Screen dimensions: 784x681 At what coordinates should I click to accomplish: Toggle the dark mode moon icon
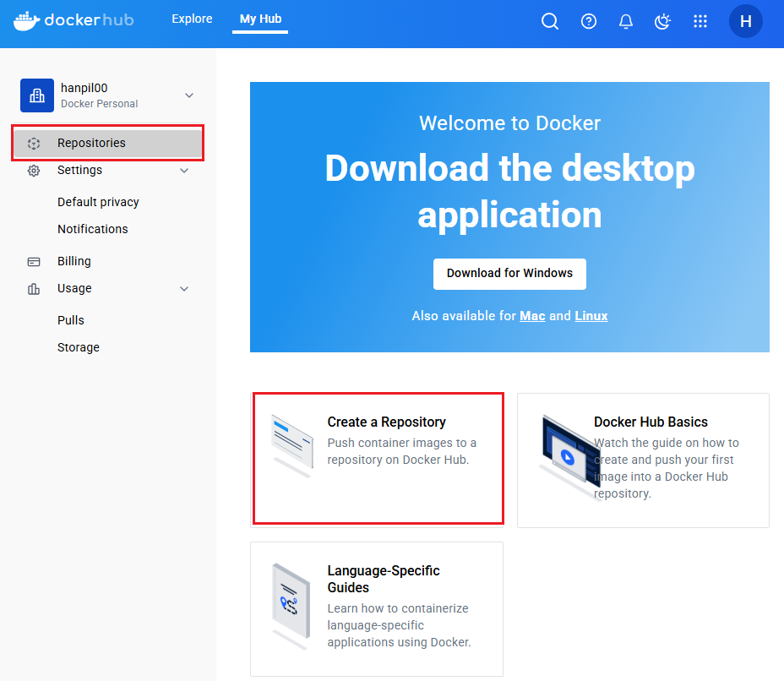coord(662,21)
